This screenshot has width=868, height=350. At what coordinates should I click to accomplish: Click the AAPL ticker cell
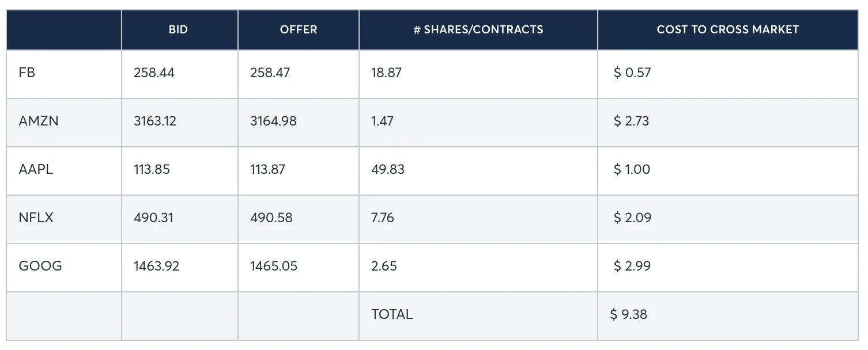36,169
